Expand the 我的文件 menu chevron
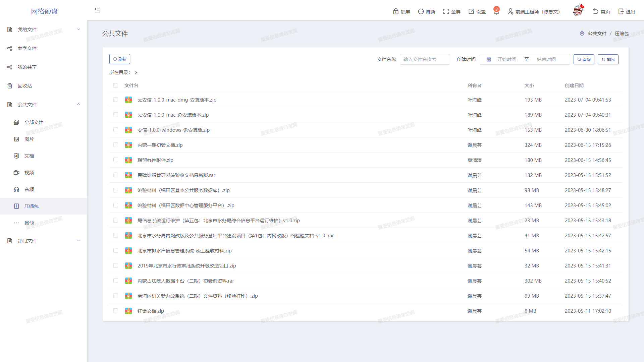The height and width of the screenshot is (362, 644). pyautogui.click(x=78, y=29)
